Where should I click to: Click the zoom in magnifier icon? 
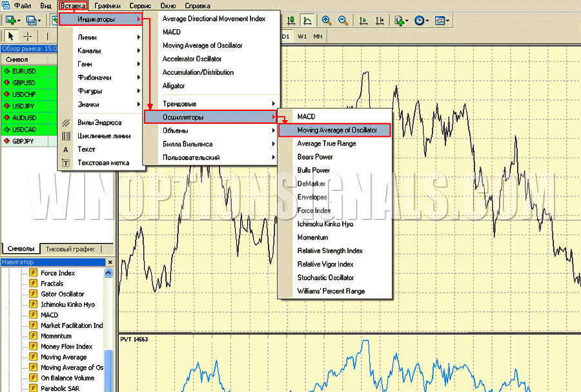pos(327,21)
